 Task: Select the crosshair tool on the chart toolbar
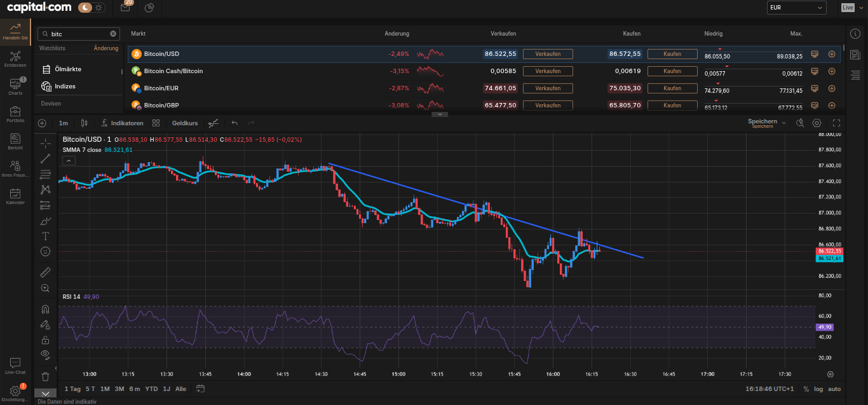(45, 143)
